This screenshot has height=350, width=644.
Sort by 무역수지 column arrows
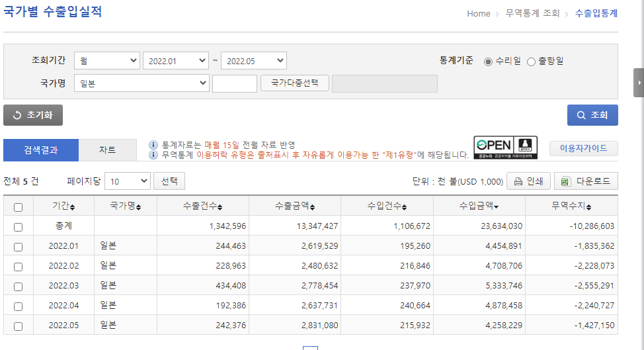pos(588,207)
